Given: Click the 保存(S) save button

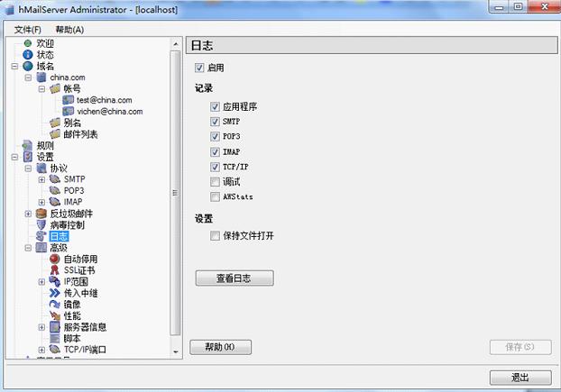Looking at the screenshot, I should pyautogui.click(x=520, y=347).
